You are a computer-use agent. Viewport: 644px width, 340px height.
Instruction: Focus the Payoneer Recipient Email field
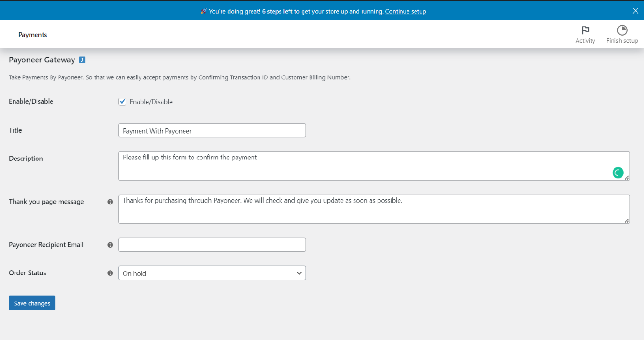(212, 245)
